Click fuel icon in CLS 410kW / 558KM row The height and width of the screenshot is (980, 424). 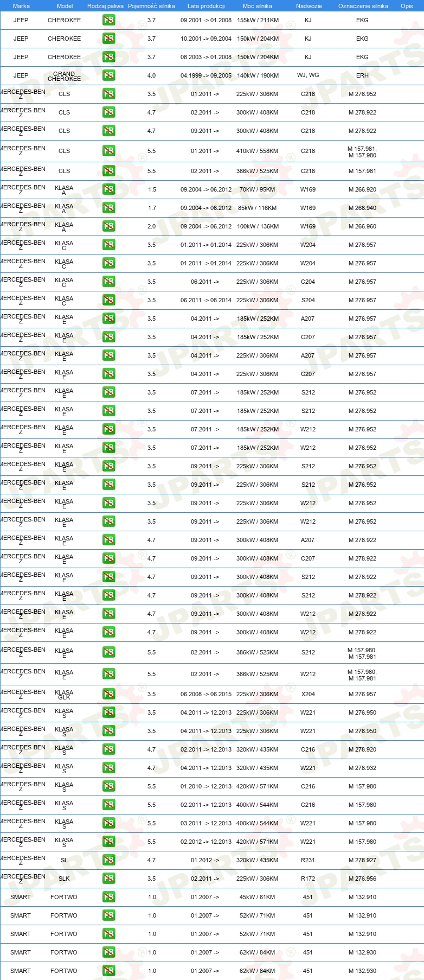click(108, 151)
